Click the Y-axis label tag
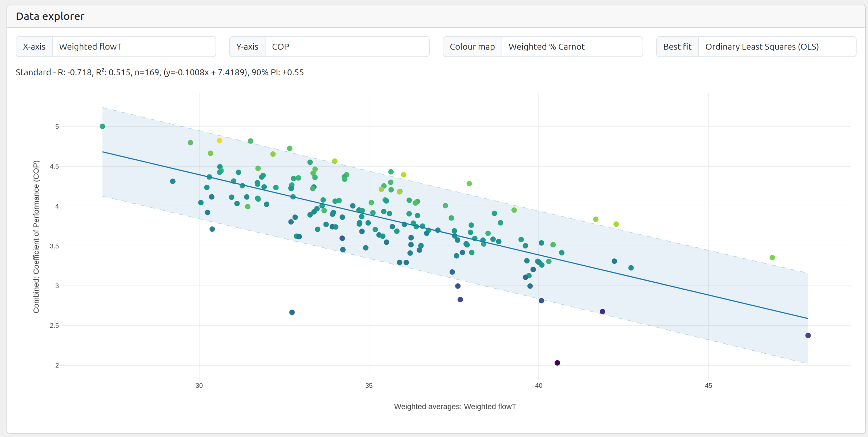The image size is (868, 437). 247,47
